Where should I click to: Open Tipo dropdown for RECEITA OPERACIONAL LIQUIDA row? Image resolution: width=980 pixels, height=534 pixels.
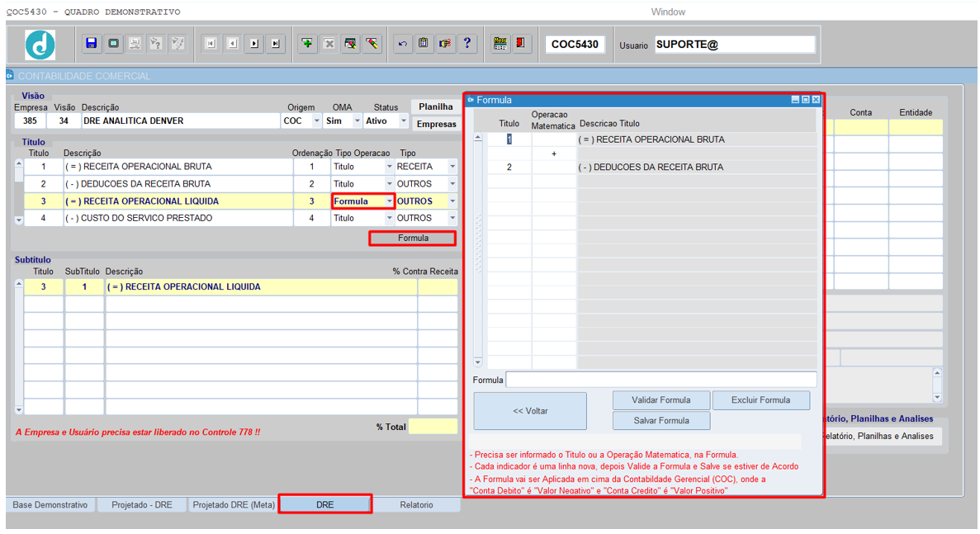click(452, 201)
